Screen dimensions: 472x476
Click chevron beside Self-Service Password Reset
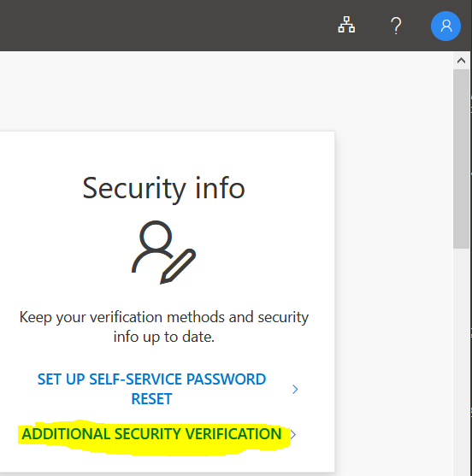click(x=295, y=389)
